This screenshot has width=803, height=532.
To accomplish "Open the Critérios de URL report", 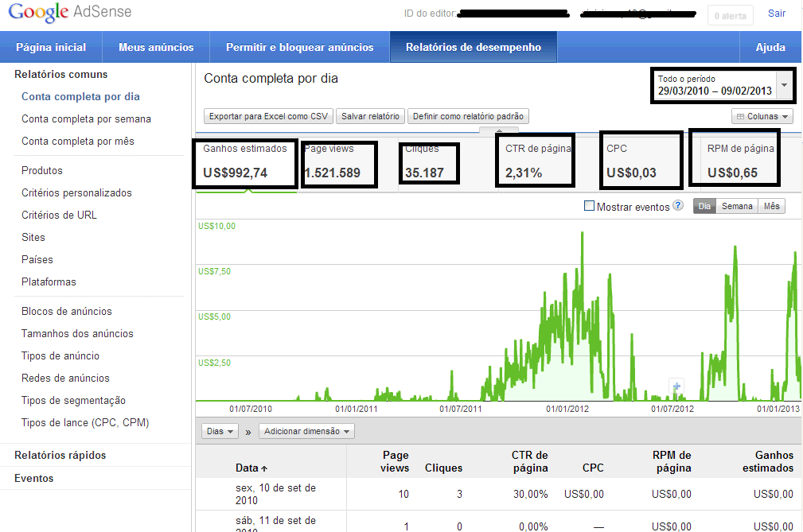I will (59, 215).
